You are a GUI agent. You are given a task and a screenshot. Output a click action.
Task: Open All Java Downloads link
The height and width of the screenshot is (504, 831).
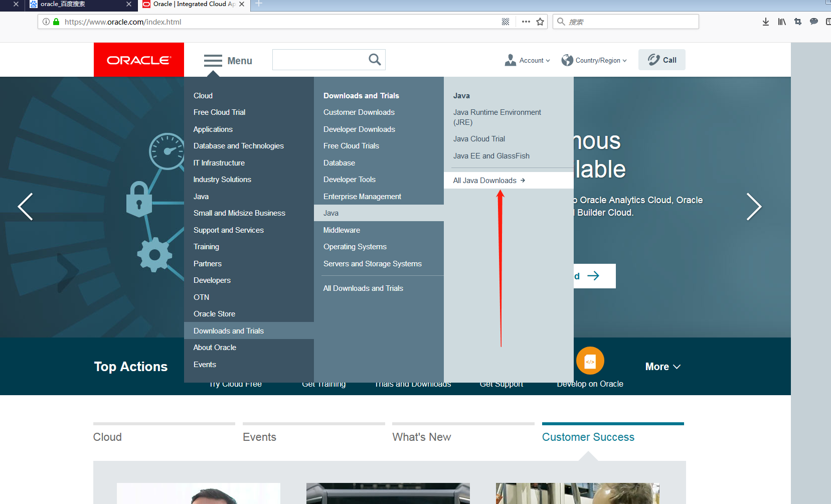click(x=509, y=181)
